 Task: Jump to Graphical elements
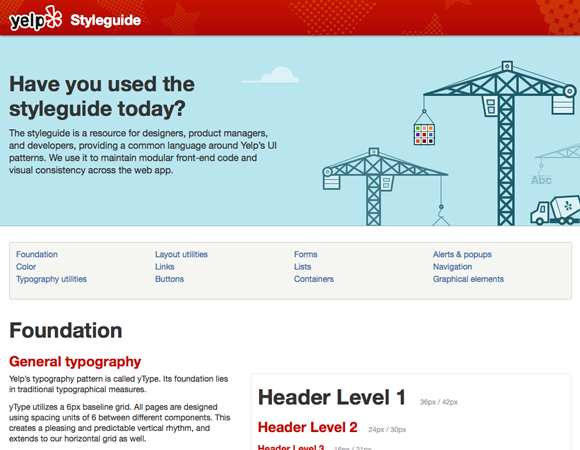coord(468,279)
